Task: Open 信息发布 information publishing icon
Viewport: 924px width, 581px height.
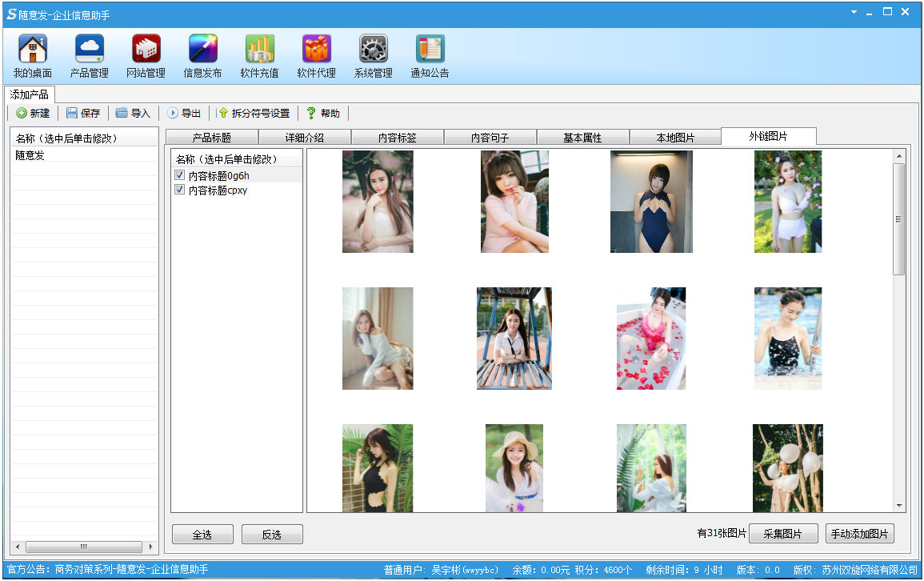Action: pos(202,50)
